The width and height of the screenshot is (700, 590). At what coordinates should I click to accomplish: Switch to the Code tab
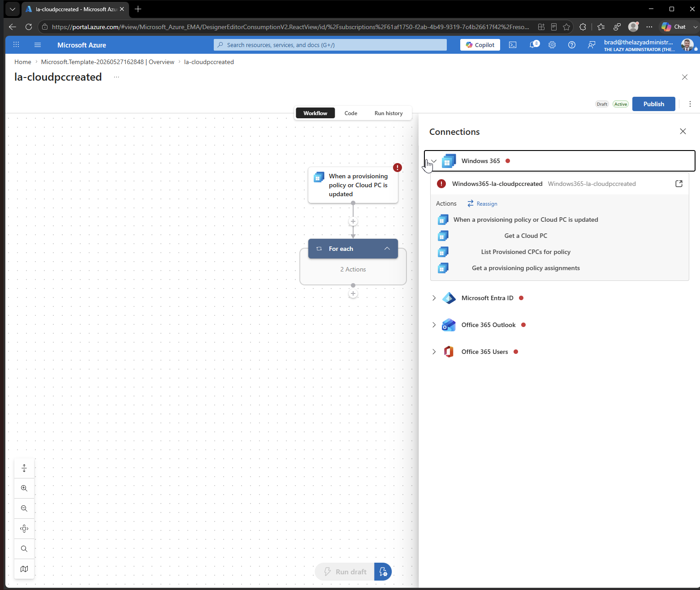351,113
